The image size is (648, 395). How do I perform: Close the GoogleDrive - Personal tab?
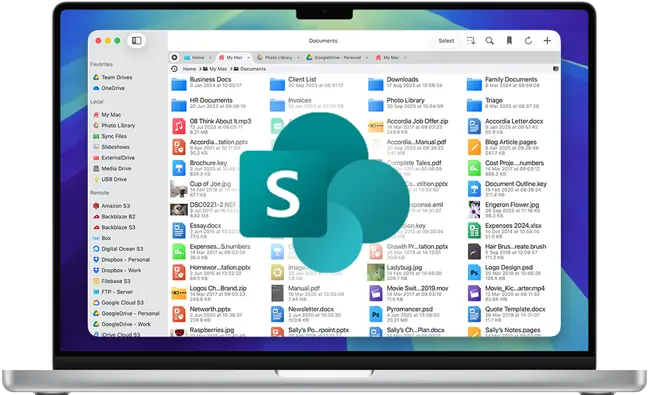pos(367,57)
